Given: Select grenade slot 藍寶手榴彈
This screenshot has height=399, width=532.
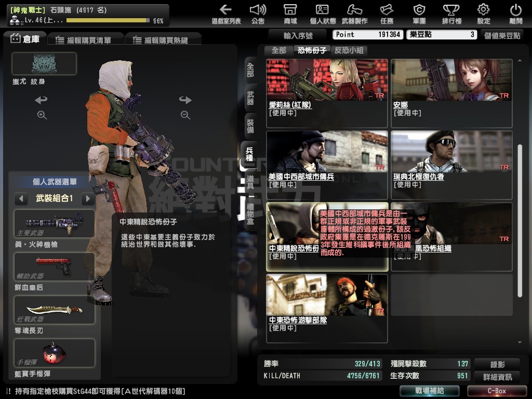Looking at the screenshot, I should [x=54, y=353].
